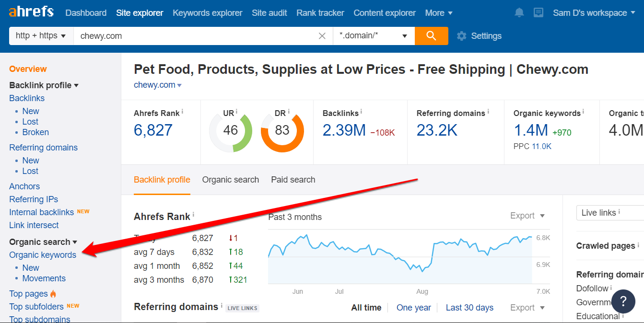Open Internal backlinks report
The height and width of the screenshot is (323, 644).
pos(41,212)
